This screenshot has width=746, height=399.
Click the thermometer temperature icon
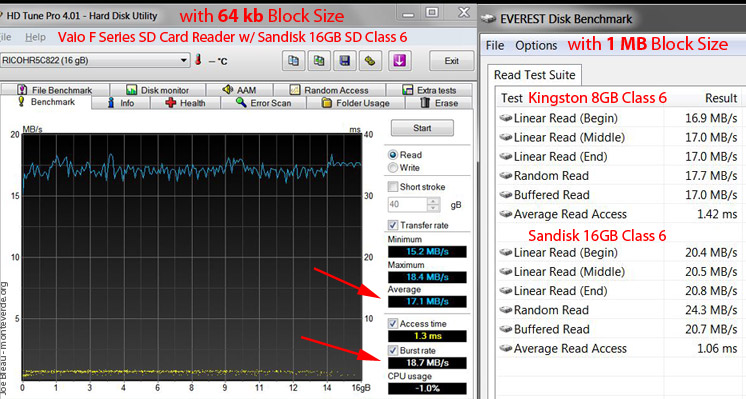(x=198, y=60)
